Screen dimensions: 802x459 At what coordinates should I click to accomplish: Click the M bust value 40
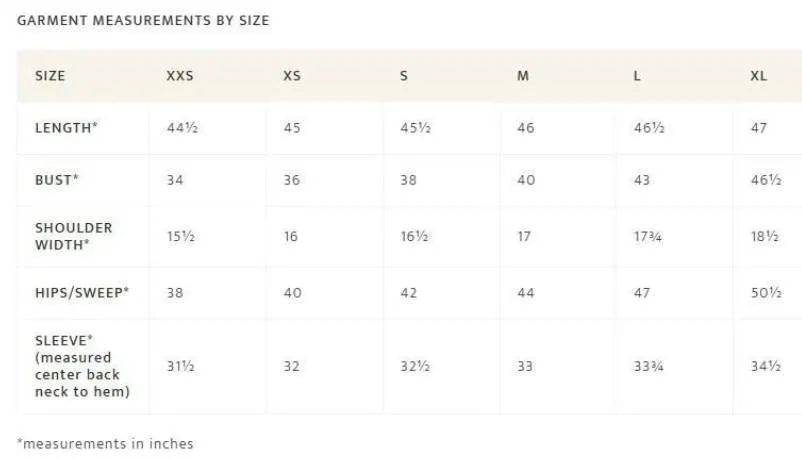(526, 180)
